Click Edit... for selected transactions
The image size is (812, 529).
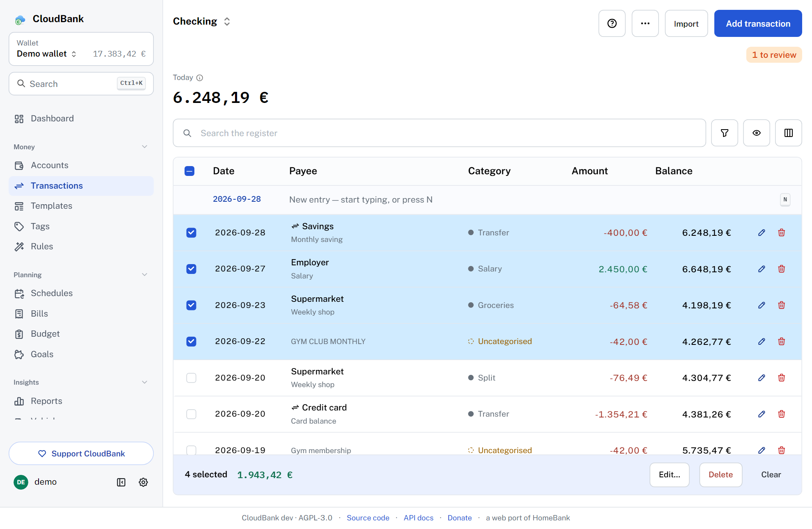click(x=669, y=474)
